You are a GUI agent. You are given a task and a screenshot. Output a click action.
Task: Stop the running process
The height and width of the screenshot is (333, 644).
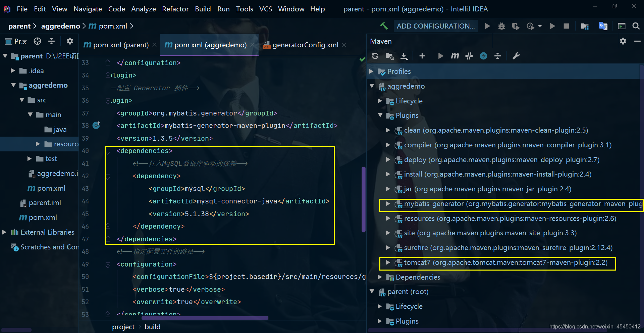click(567, 26)
